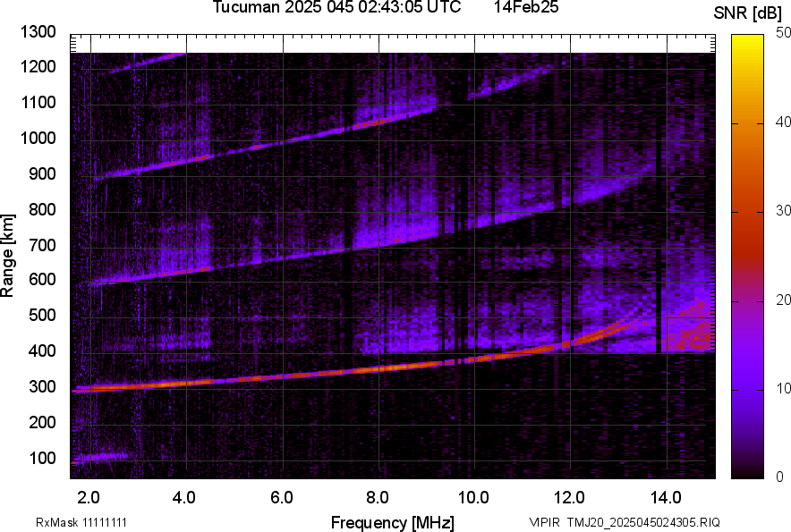This screenshot has width=791, height=532.
Task: Click the frequency tick label 14.0
Action: point(666,498)
